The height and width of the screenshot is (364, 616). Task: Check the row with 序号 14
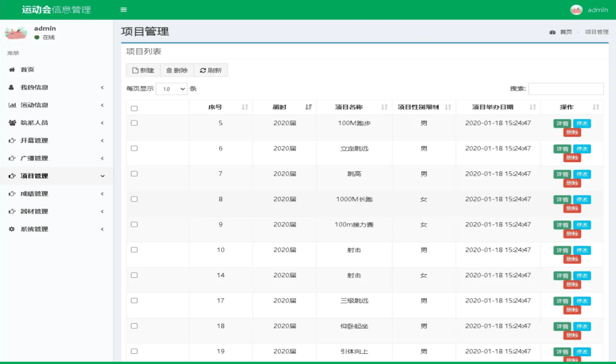[134, 276]
